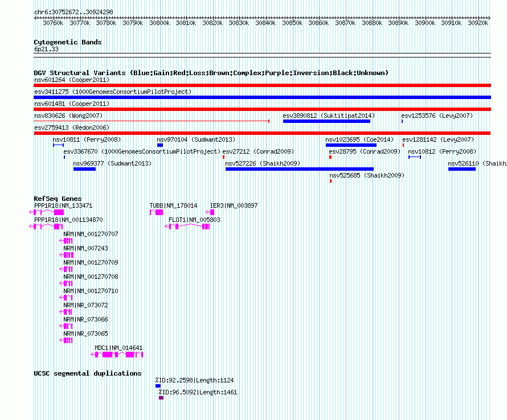507x420 pixels.
Task: Click the PPP1R18|NM_001134870 gene label
Action: [68, 220]
